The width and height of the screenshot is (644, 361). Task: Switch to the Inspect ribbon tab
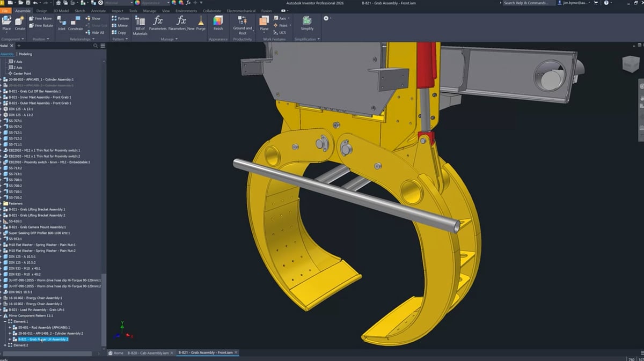117,11
